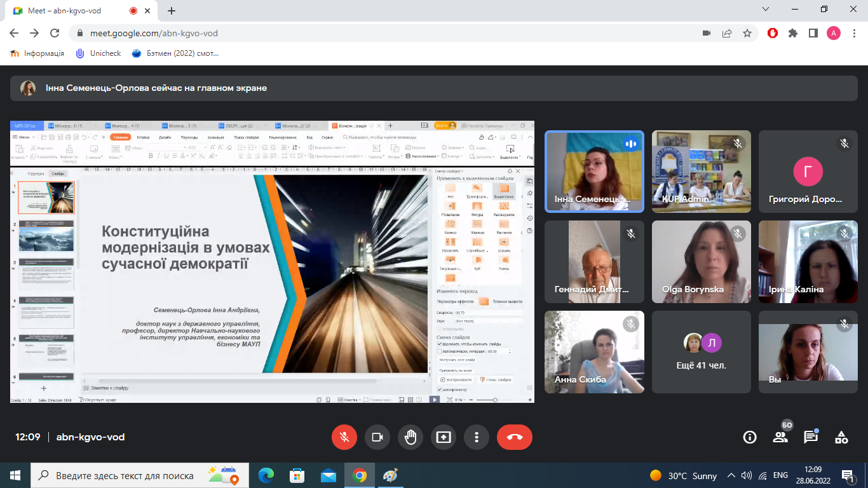Leave the call with red hang-up button

coord(514,437)
